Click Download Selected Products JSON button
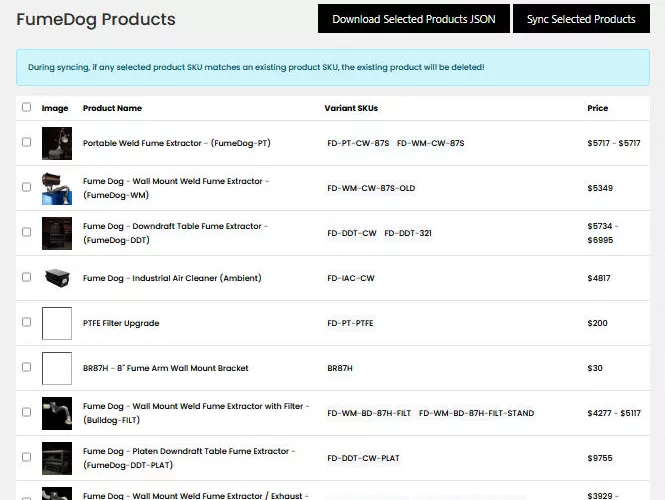The height and width of the screenshot is (500, 665). 414,19
